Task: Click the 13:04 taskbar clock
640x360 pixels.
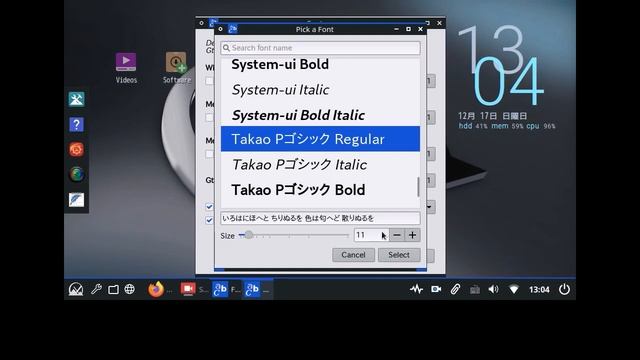Action: click(539, 289)
